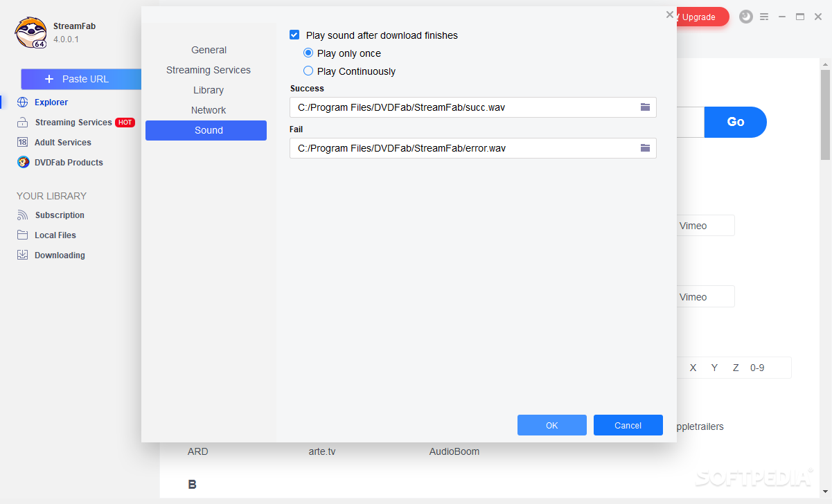Click the red Upgrade button

701,17
